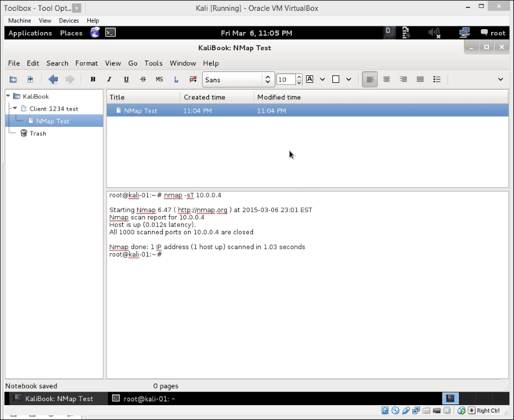Click the background color square button

pyautogui.click(x=336, y=79)
